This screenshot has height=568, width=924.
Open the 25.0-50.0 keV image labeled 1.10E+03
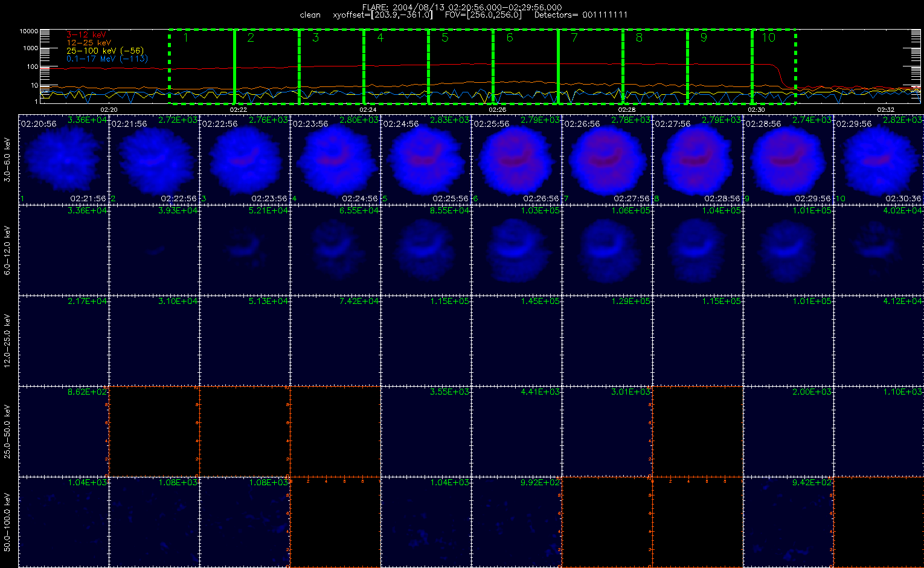[x=879, y=431]
